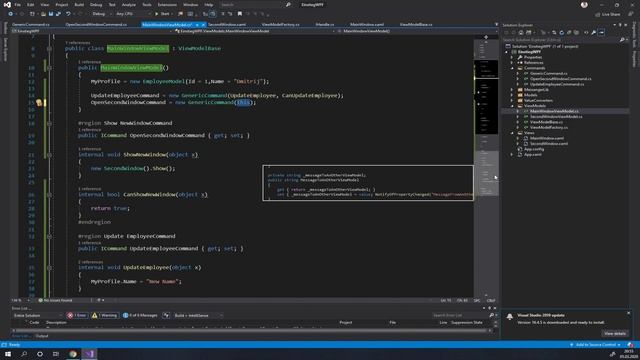Viewport: 640px width, 360px height.
Task: Open the Extensions menu
Action: pos(167,5)
